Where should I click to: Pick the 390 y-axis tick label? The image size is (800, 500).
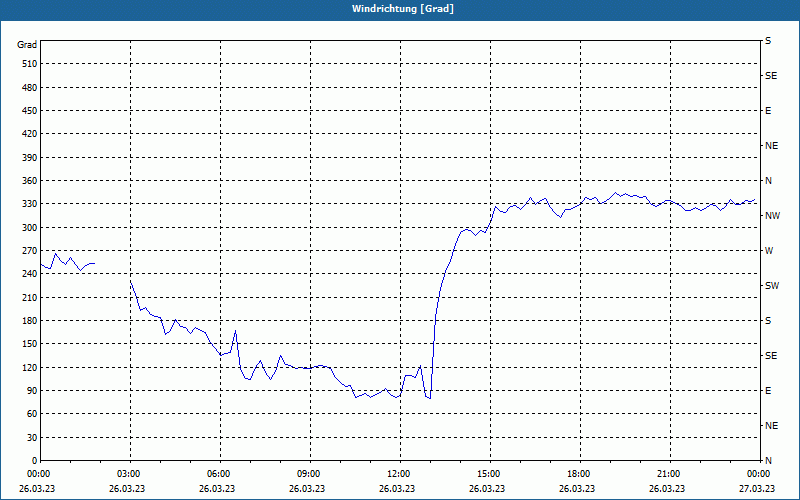tap(29, 158)
